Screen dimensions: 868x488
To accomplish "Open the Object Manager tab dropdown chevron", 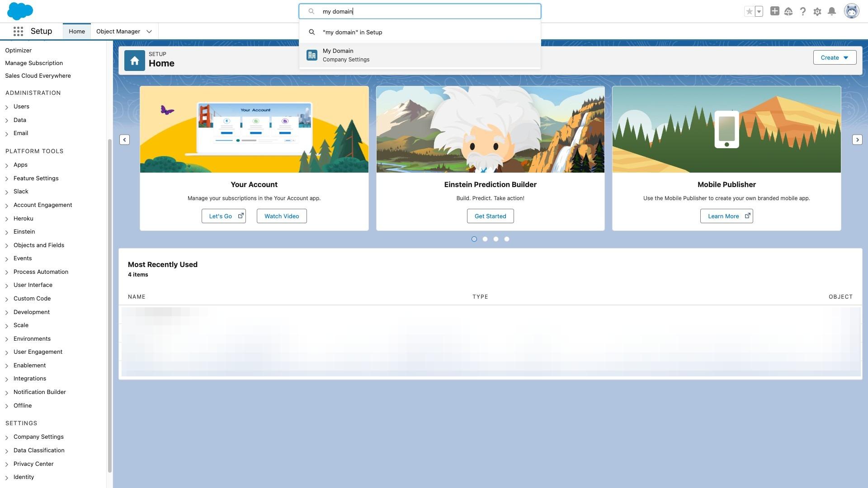I will pyautogui.click(x=149, y=32).
